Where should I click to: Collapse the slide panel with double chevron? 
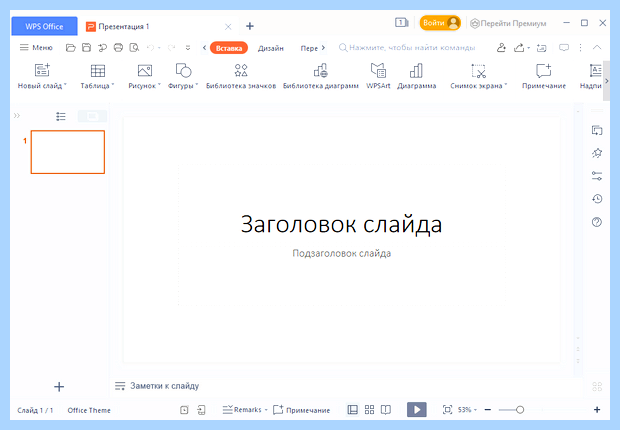(17, 116)
